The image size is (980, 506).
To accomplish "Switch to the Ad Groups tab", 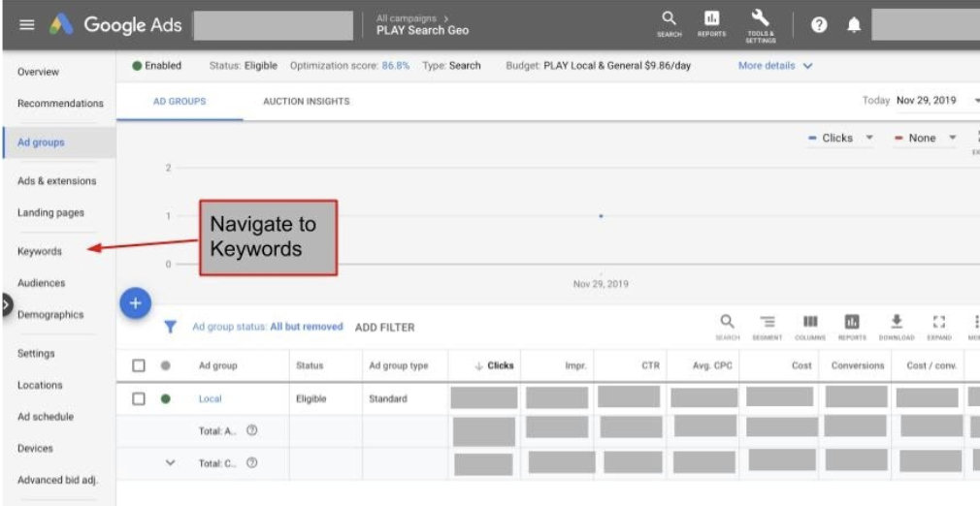I will click(180, 101).
